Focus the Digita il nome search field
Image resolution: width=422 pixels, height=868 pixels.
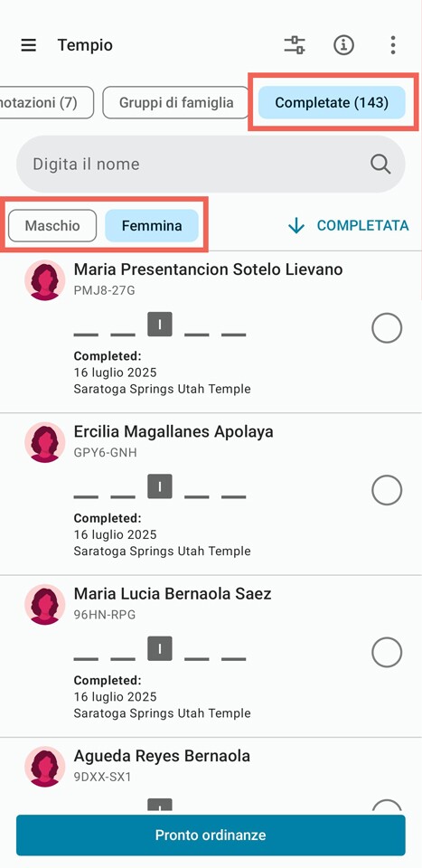point(211,164)
